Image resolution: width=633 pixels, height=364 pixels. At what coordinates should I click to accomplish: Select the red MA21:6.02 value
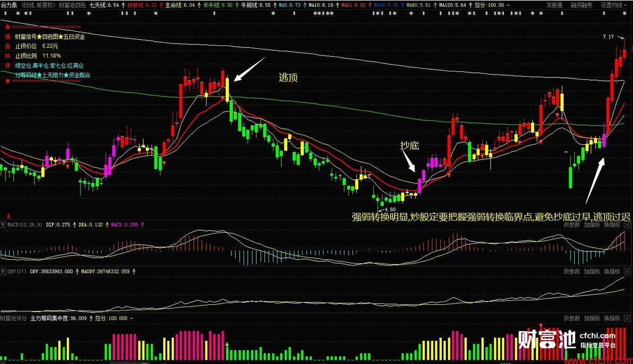click(x=354, y=5)
